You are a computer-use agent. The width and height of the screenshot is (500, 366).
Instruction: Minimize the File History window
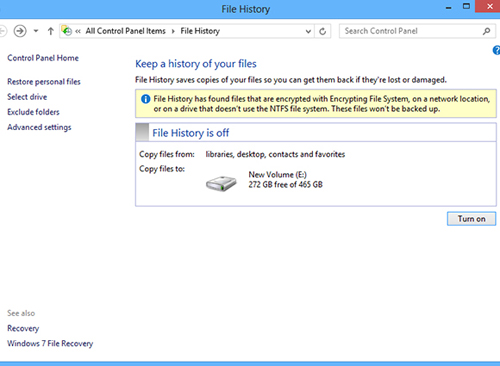(x=449, y=7)
